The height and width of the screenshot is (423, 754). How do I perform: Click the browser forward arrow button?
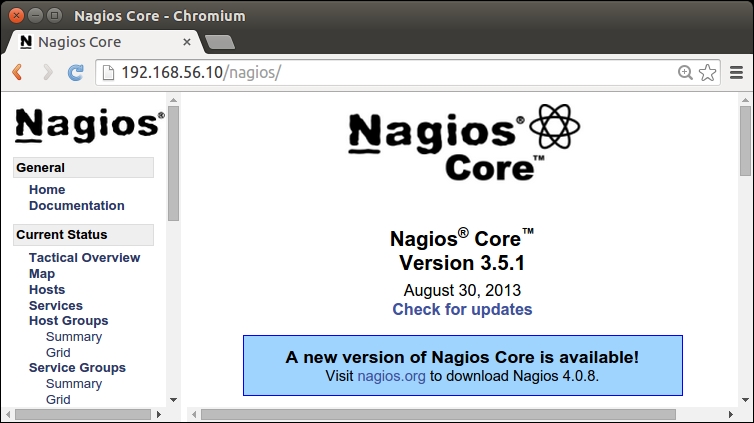pos(47,72)
